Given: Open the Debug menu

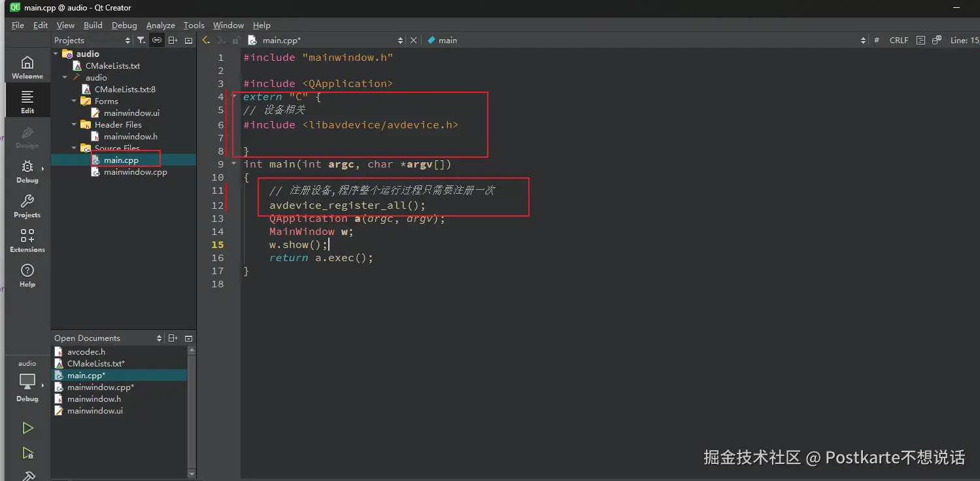Looking at the screenshot, I should tap(124, 25).
